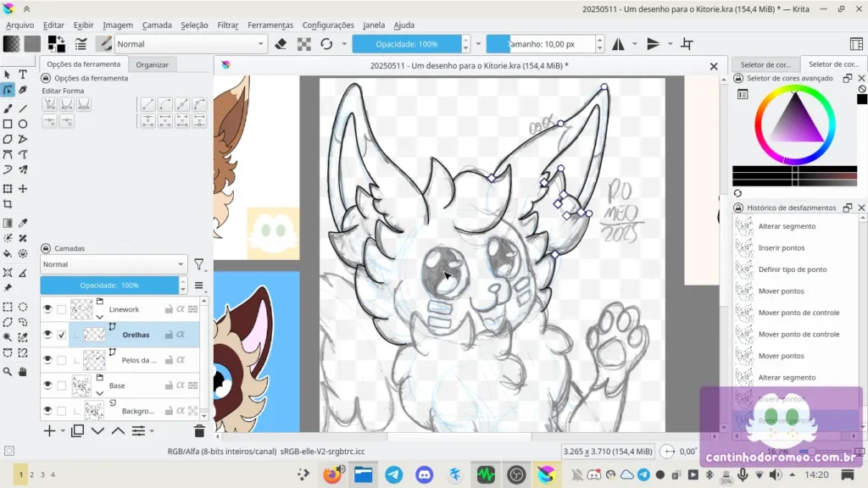Switch to workspace 2 in taskbar
The width and height of the screenshot is (868, 488).
[31, 474]
